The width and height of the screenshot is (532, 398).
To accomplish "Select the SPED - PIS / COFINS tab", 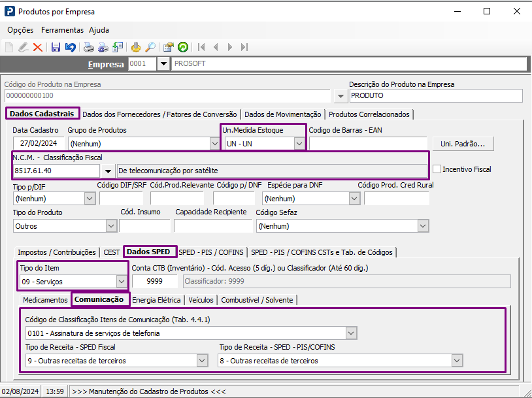I will point(210,252).
